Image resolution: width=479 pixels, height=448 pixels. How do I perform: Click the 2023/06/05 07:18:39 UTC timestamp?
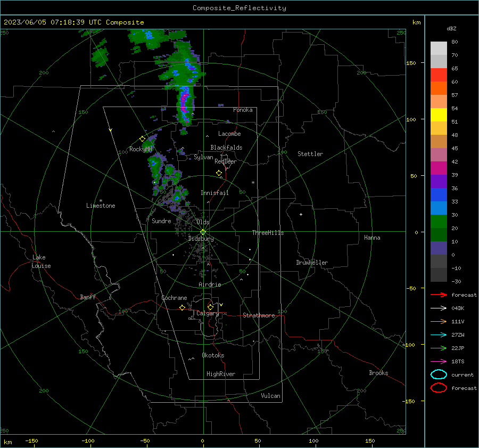click(52, 22)
